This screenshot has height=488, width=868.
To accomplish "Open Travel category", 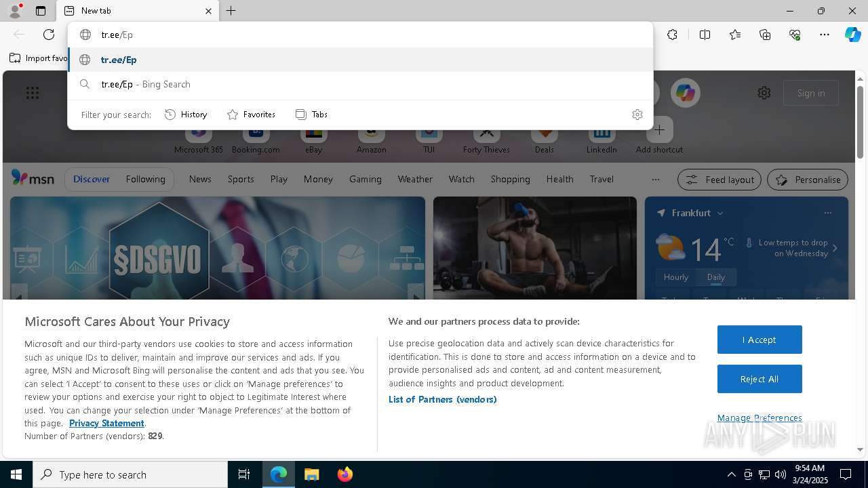I will click(x=601, y=179).
